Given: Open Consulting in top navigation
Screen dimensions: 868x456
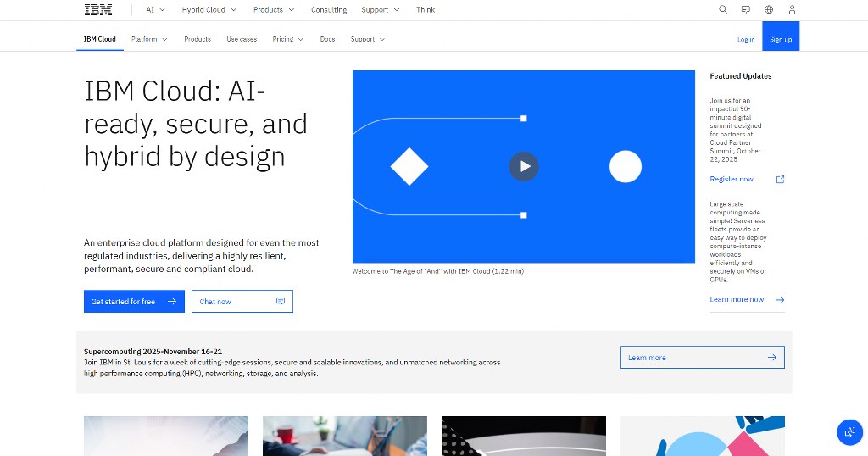Looking at the screenshot, I should 329,10.
